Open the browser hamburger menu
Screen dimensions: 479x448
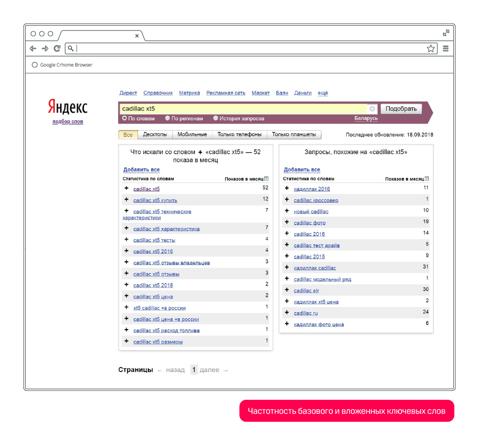[x=445, y=48]
